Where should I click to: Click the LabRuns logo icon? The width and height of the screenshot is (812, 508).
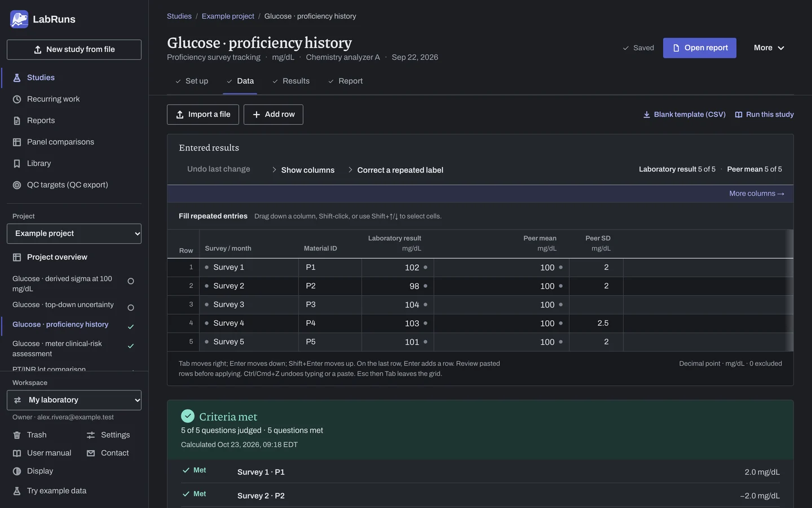19,19
